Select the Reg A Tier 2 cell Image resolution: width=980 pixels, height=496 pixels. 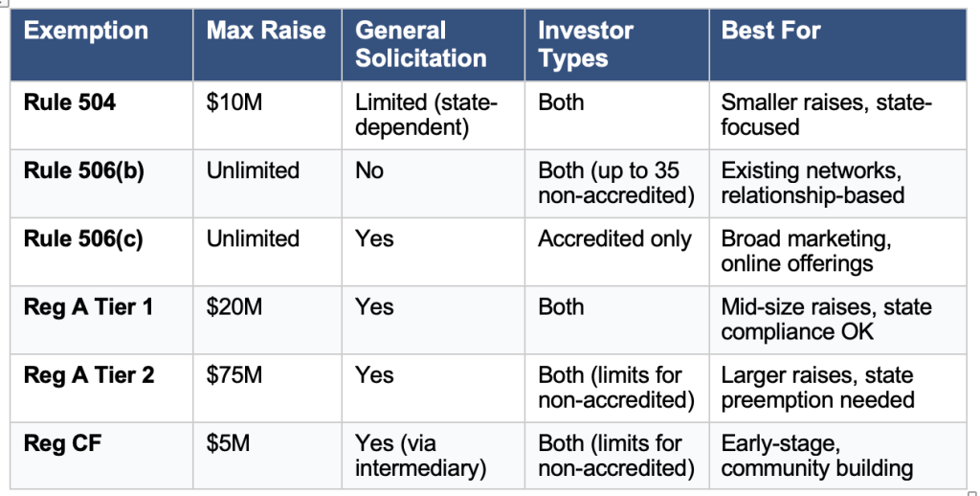89,374
